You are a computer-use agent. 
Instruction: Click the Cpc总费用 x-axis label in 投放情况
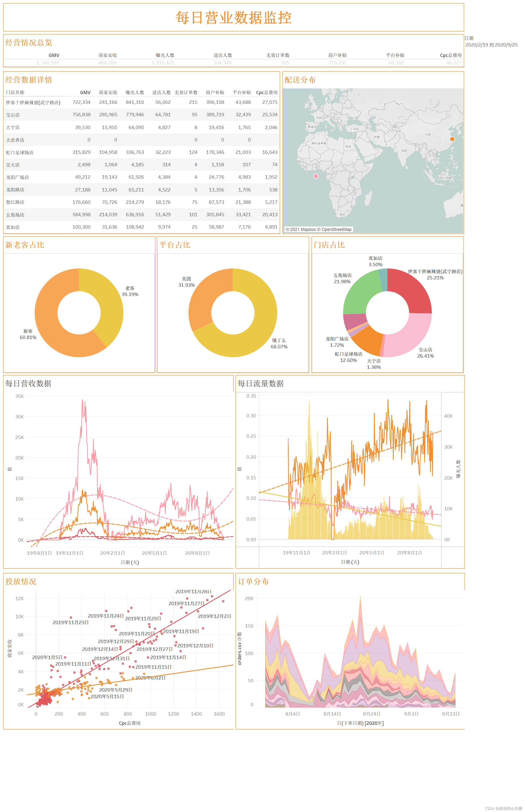(x=130, y=723)
